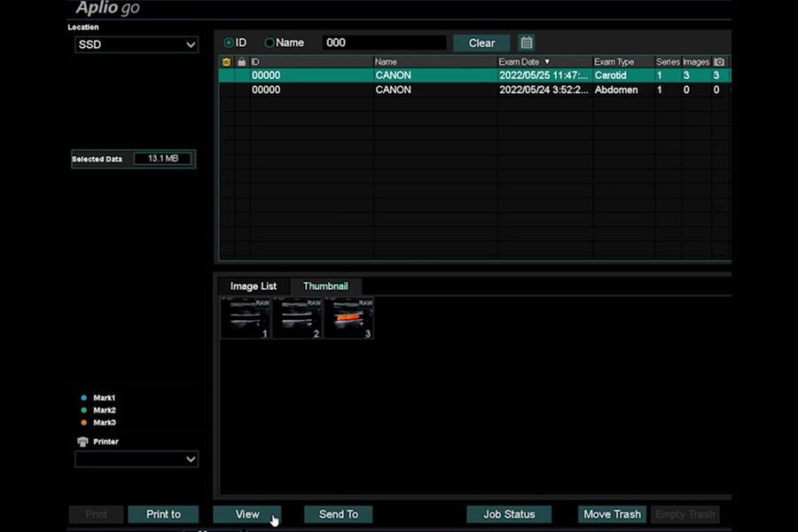798x532 pixels.
Task: Select thumbnail image 3 with color Doppler
Action: (349, 318)
